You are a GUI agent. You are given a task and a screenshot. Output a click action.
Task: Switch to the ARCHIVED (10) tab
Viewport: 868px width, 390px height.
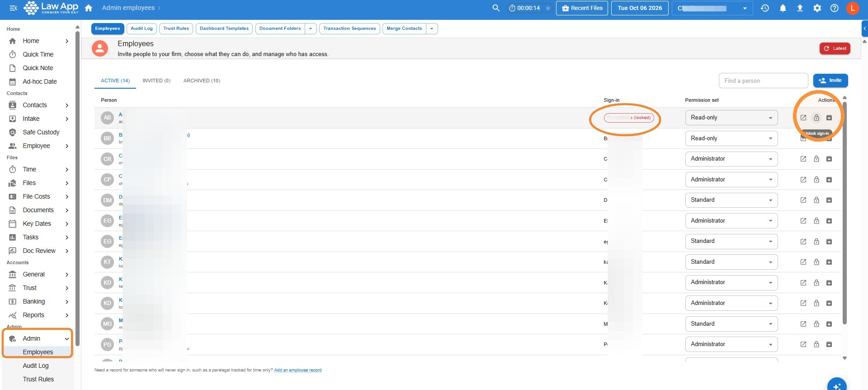tap(202, 81)
